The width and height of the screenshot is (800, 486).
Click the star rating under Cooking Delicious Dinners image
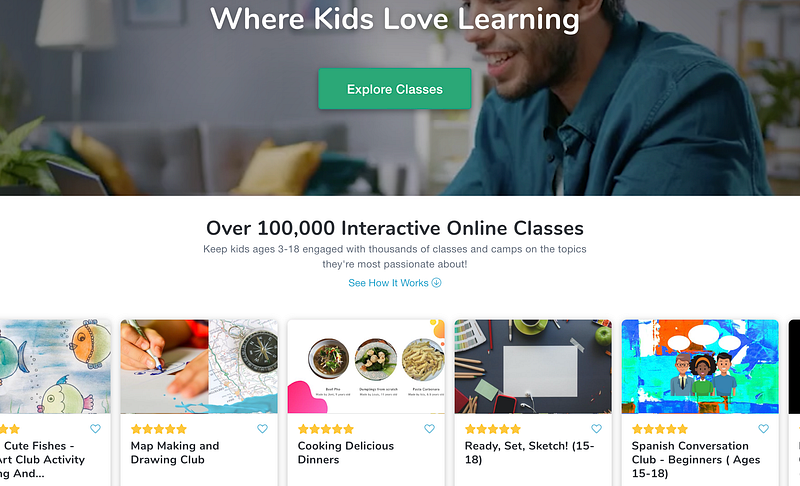pos(326,429)
